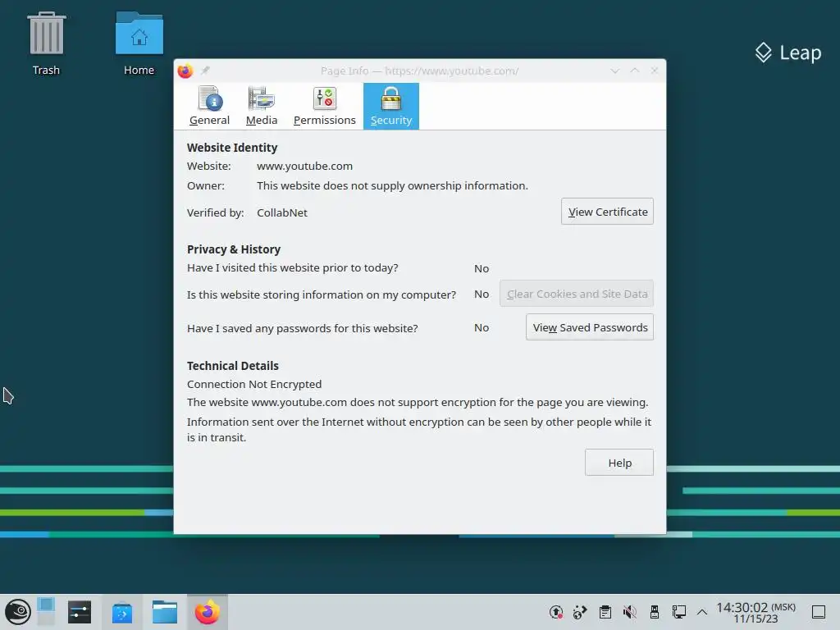Click the Firefox icon in the title bar
Image resolution: width=840 pixels, height=630 pixels.
[x=185, y=71]
